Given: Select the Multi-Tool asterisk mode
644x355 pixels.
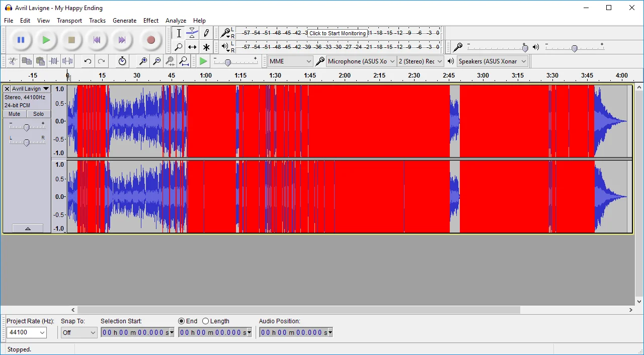Looking at the screenshot, I should 206,47.
